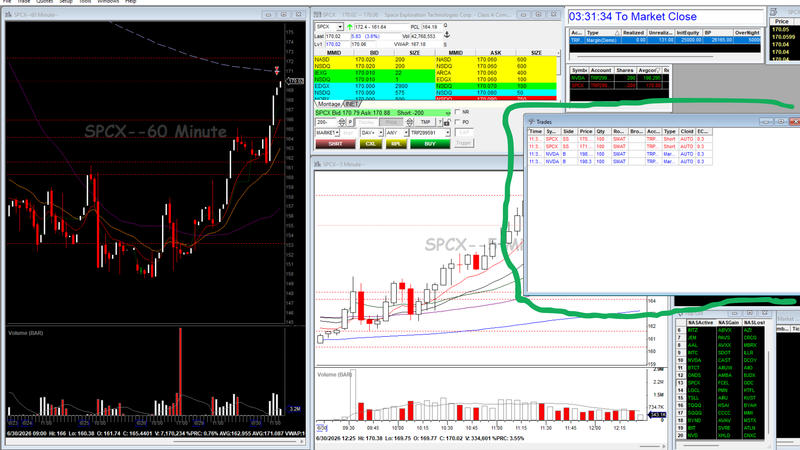
Task: Open the Tools menu
Action: 85,2
